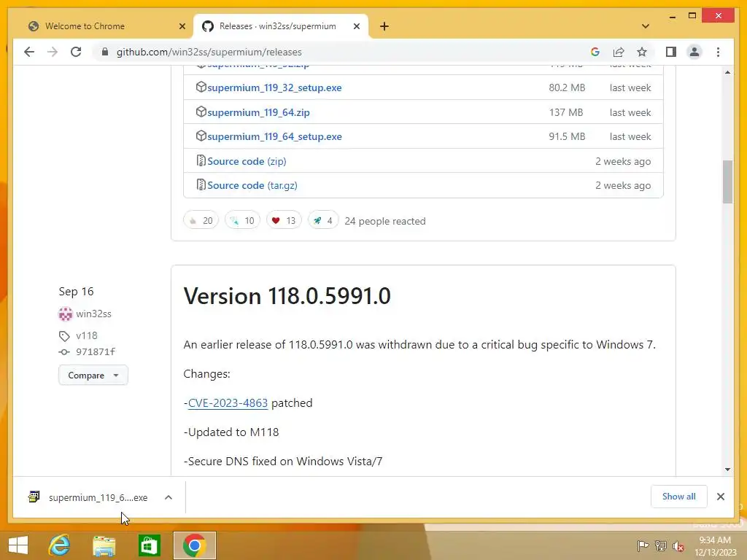747x560 pixels.
Task: Click Show all downloads
Action: tap(678, 497)
